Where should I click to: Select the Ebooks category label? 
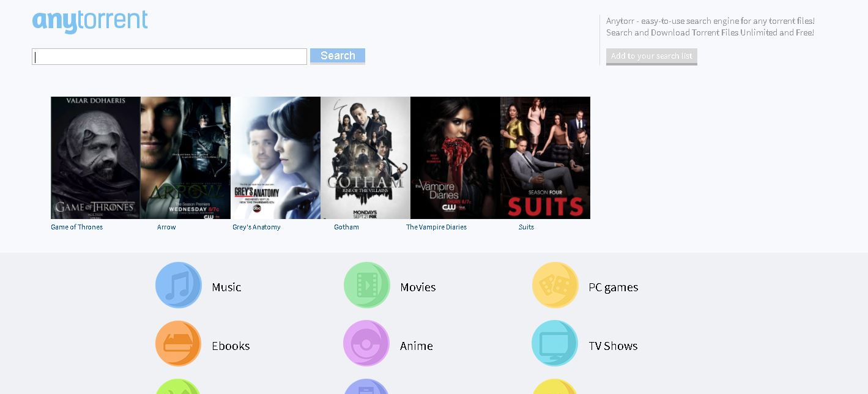[x=231, y=346]
